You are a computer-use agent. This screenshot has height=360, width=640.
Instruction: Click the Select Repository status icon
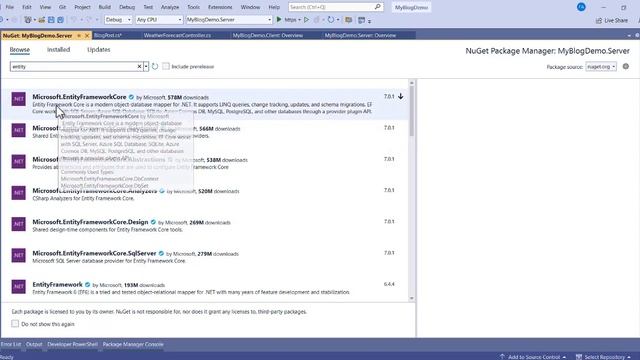tap(579, 357)
